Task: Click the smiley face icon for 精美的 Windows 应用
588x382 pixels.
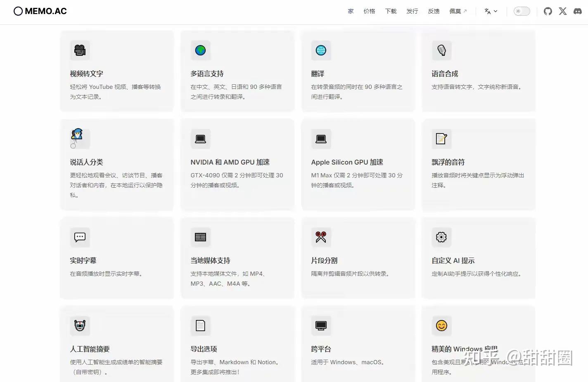Action: pyautogui.click(x=441, y=326)
